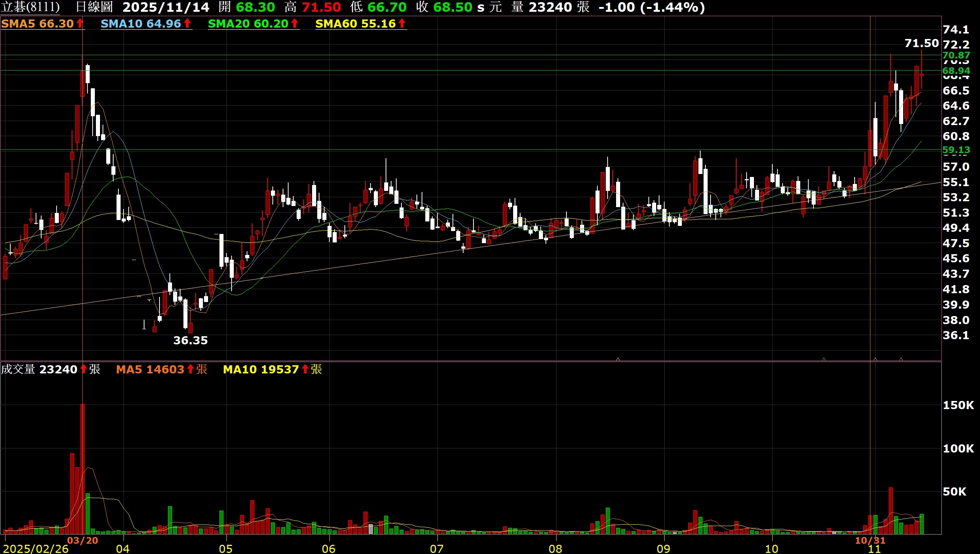Click the 59.13 green price level label
Screen dimensions: 980x554
click(x=956, y=150)
